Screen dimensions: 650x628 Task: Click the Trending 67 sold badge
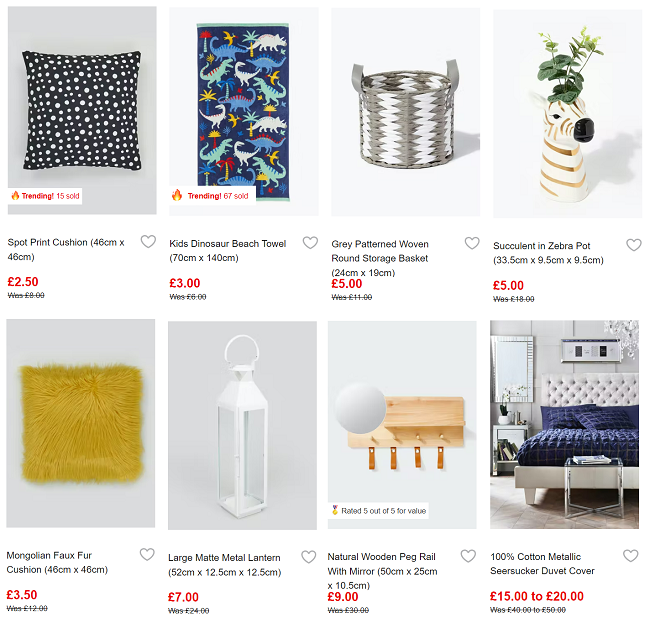pos(213,196)
